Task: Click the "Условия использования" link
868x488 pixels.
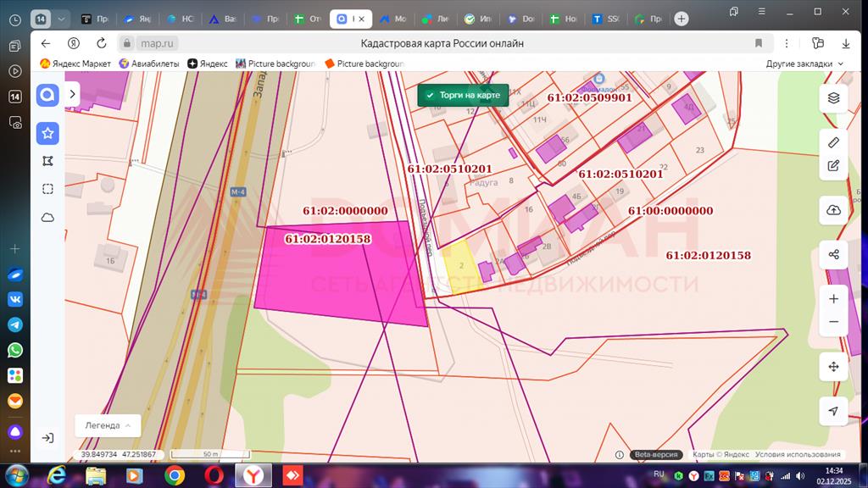Action: click(798, 455)
